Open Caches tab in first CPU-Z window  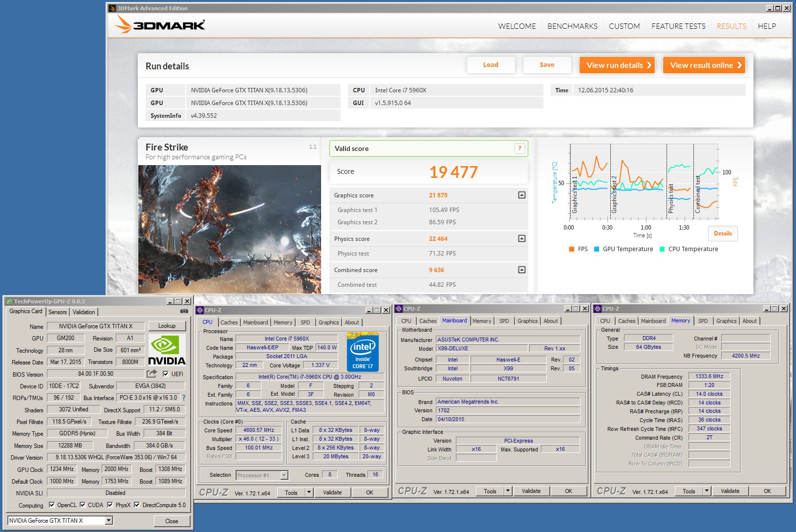click(x=229, y=322)
